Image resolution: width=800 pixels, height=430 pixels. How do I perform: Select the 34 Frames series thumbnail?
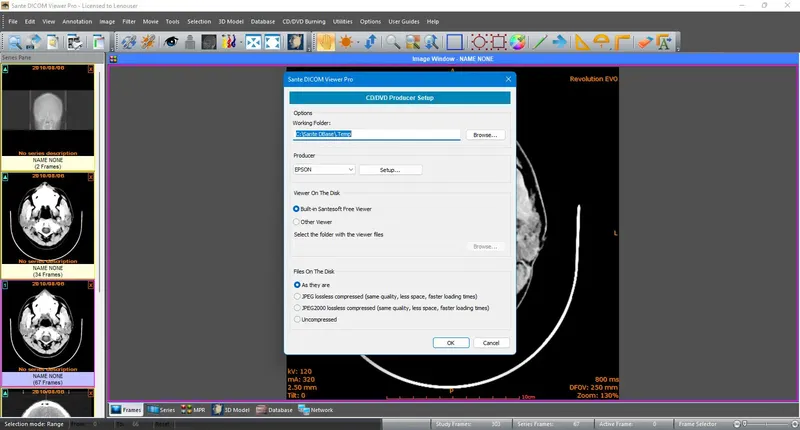(x=47, y=225)
